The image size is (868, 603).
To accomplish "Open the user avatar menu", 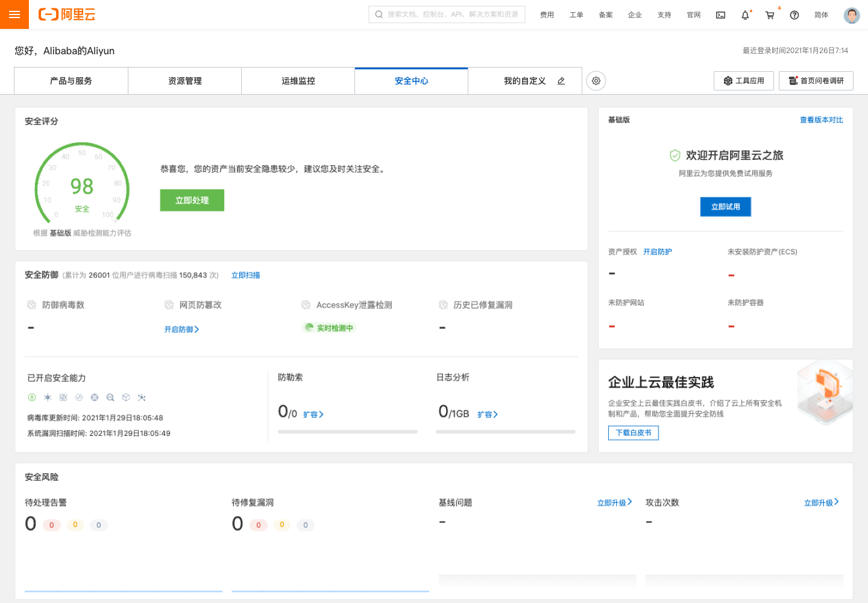I will 852,15.
